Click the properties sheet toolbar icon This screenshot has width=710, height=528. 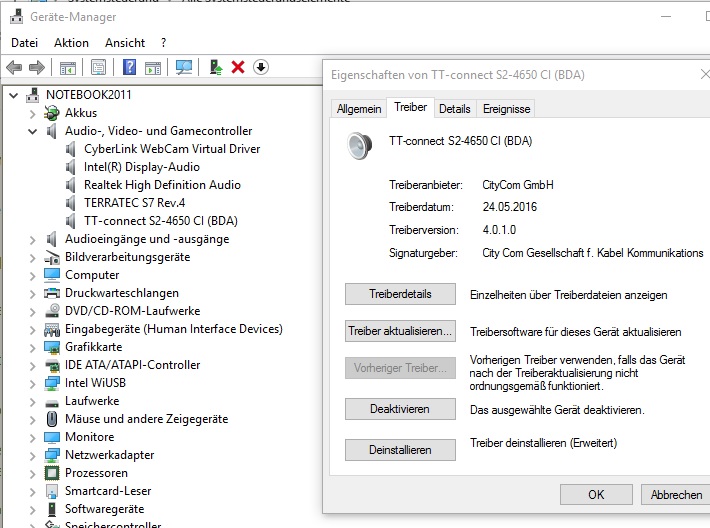point(98,67)
